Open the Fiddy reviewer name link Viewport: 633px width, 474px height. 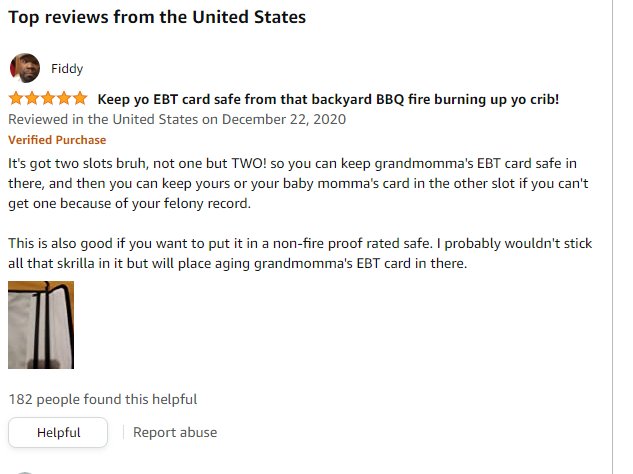(67, 69)
